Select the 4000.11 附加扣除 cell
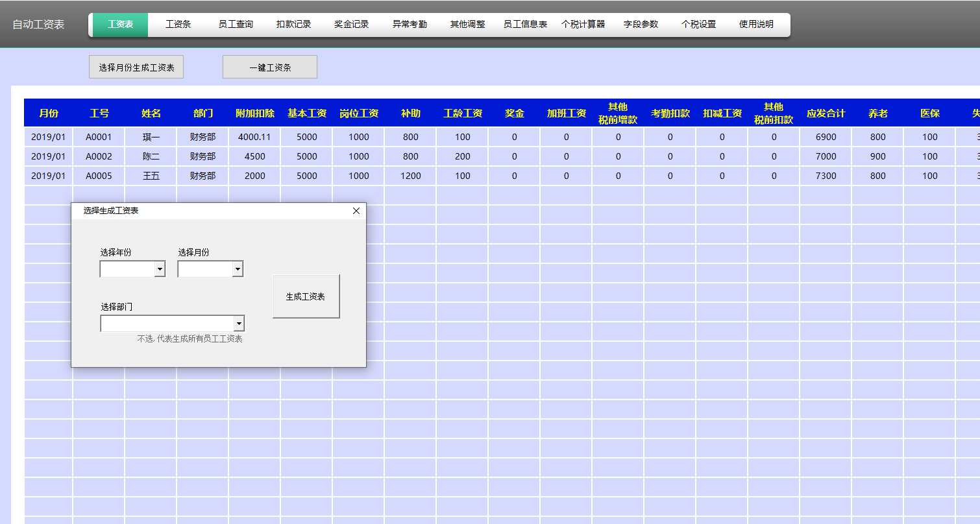 coord(254,137)
